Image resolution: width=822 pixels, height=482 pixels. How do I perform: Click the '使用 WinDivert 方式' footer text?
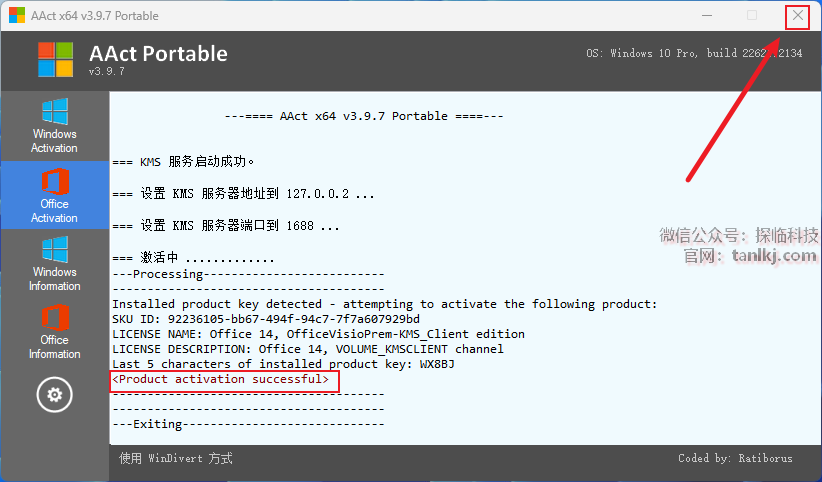[x=176, y=459]
